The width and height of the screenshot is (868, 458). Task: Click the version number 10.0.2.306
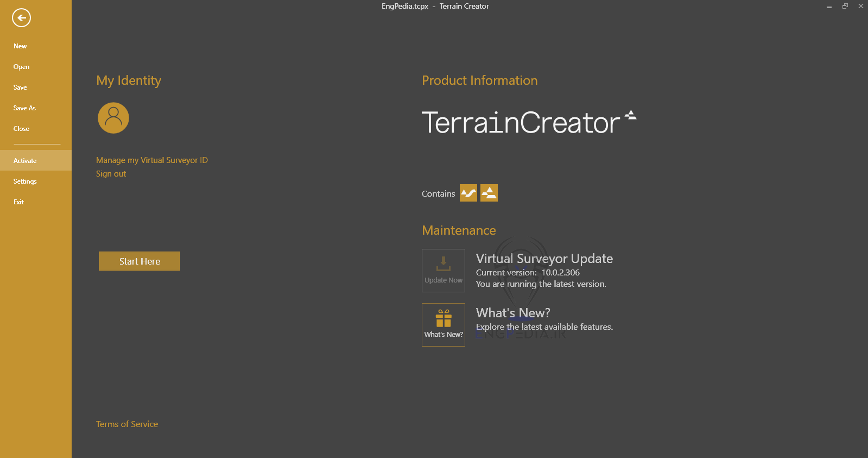pos(561,273)
